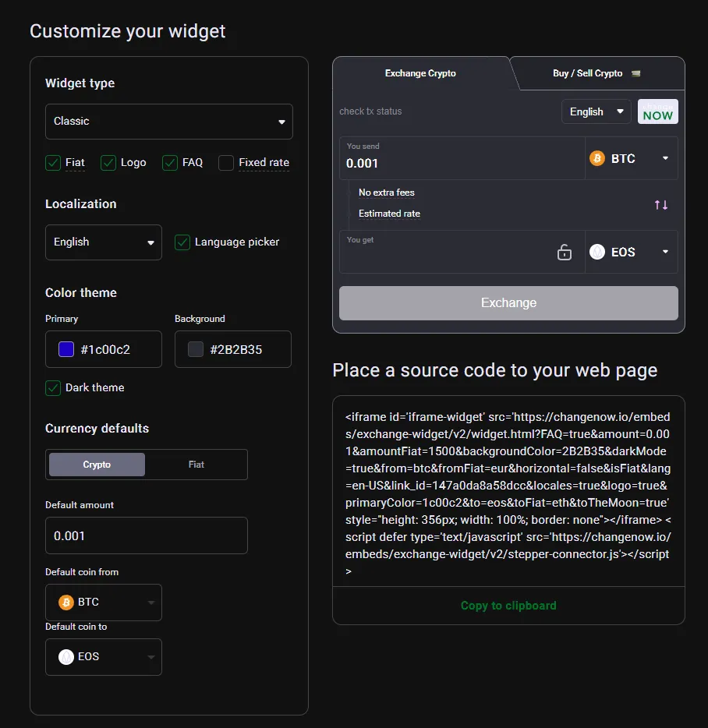
Task: Click the EOS coin icon in You get
Action: point(597,252)
